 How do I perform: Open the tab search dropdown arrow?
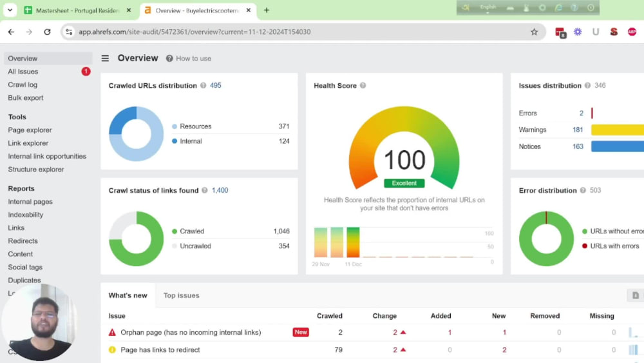(x=10, y=10)
